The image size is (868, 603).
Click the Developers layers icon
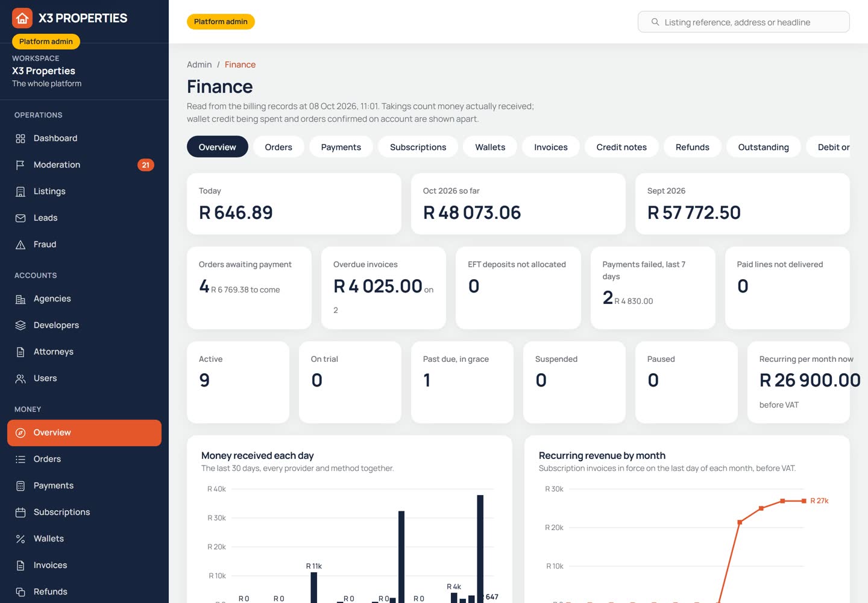tap(20, 326)
